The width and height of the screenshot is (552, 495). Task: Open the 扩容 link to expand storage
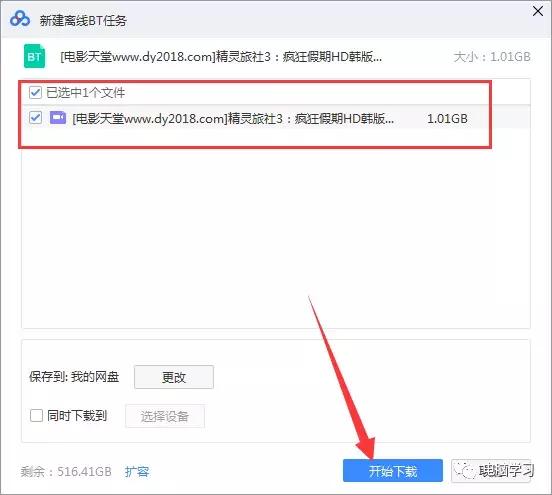click(137, 471)
